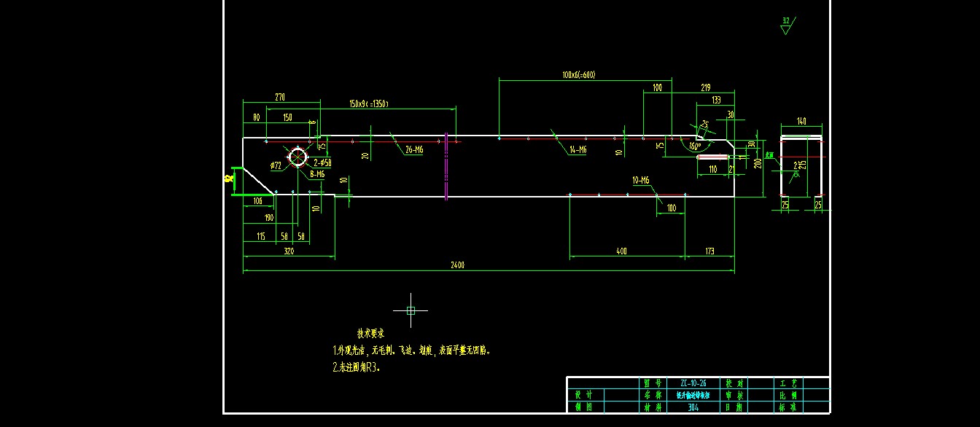
Task: Select the 技术要求 heading text
Action: (x=370, y=333)
